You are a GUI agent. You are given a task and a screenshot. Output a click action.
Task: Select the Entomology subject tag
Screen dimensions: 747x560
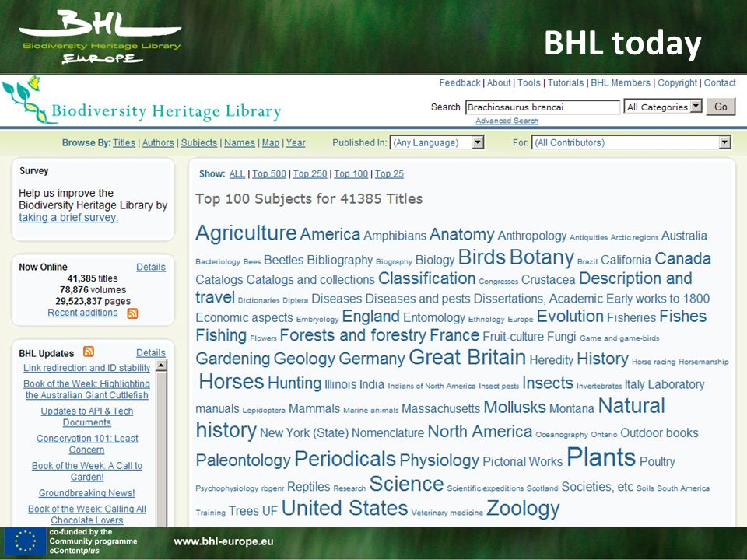tap(434, 317)
